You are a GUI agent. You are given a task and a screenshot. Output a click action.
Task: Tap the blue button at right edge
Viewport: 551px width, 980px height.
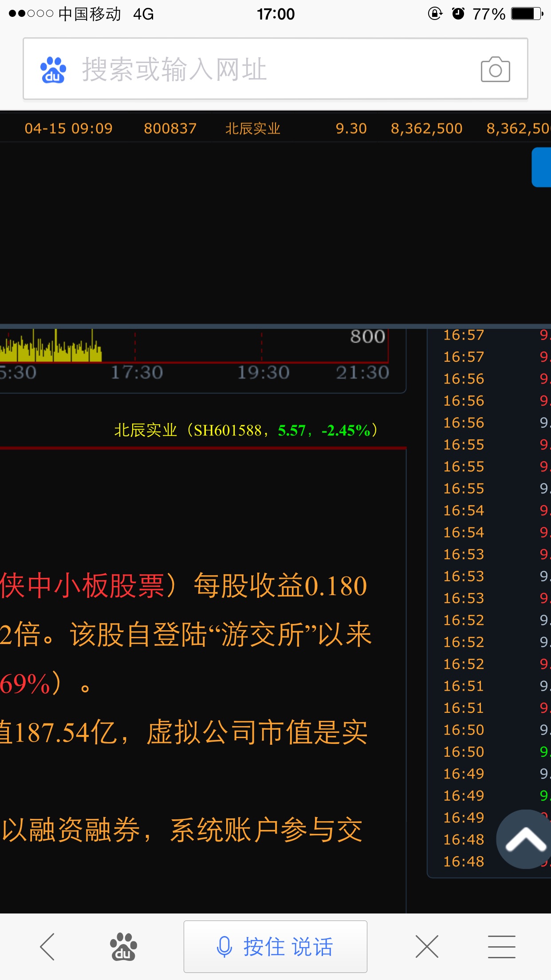tap(542, 167)
